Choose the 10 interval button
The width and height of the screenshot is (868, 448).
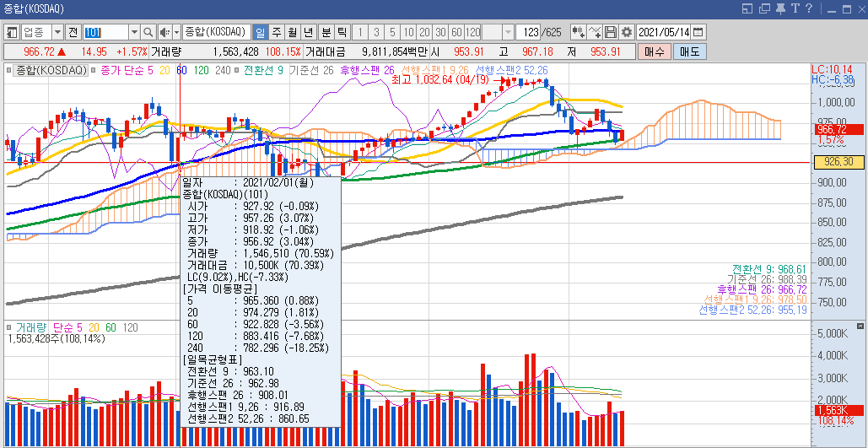click(x=408, y=32)
